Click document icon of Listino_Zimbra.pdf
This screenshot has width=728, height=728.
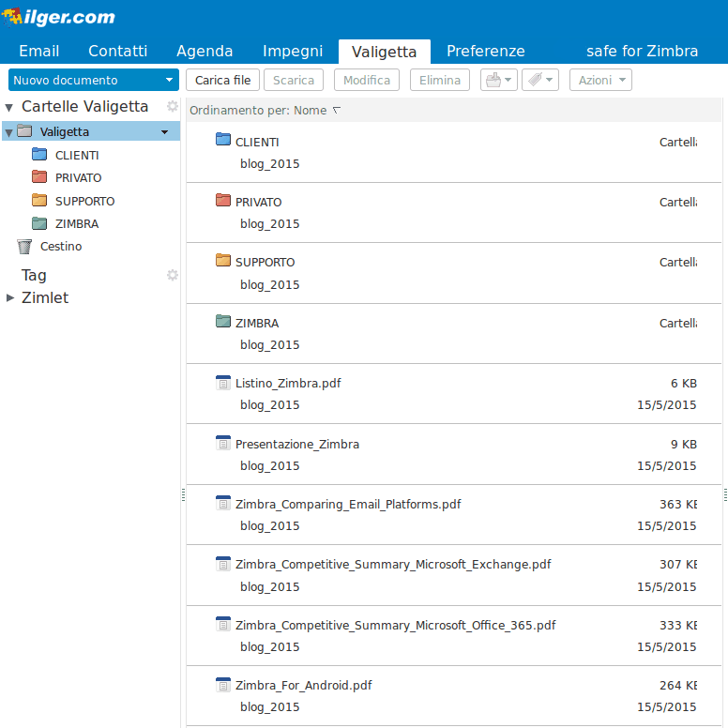[x=223, y=383]
